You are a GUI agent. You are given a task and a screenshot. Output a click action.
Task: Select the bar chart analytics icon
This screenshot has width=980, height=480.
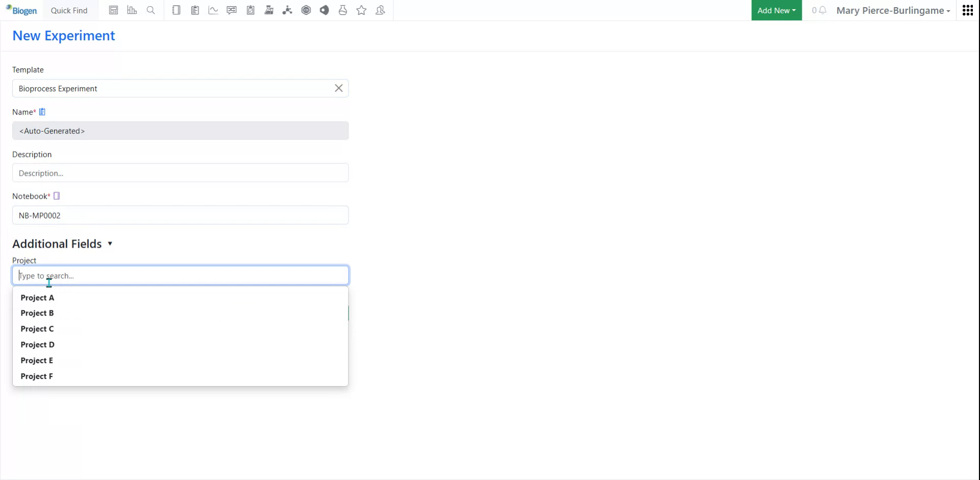(x=132, y=10)
